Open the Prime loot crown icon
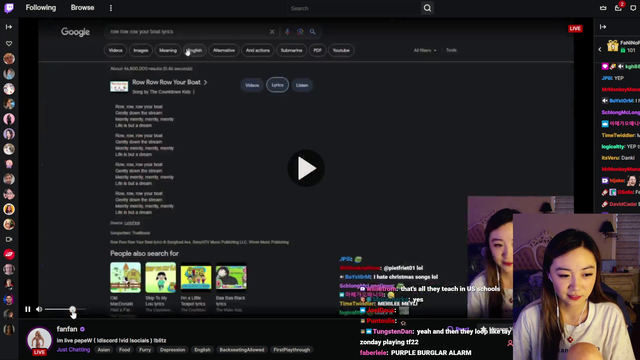640x360 pixels. tap(603, 8)
